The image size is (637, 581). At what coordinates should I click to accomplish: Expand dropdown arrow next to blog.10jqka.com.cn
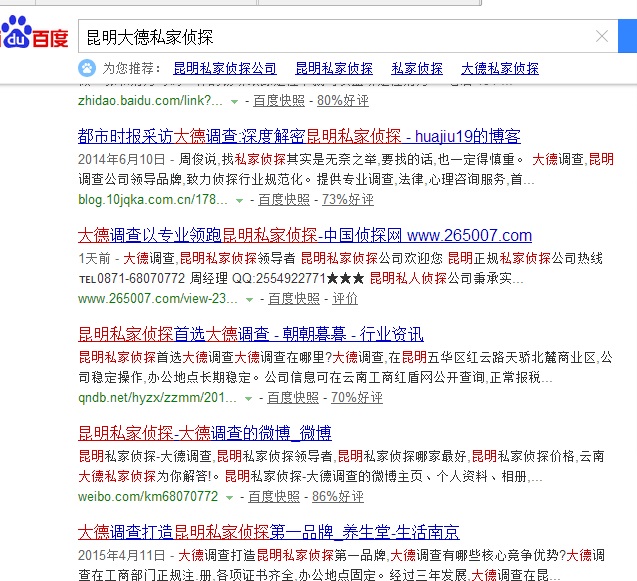pyautogui.click(x=239, y=201)
